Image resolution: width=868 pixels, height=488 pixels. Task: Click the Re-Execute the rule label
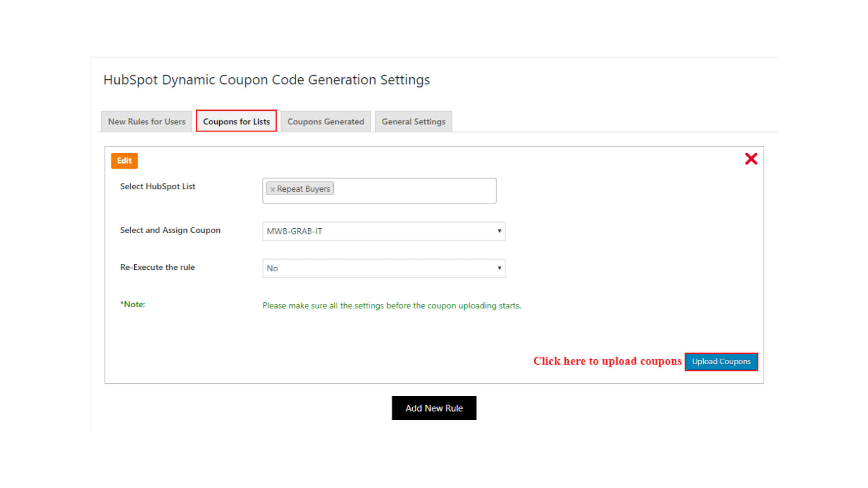click(x=157, y=267)
